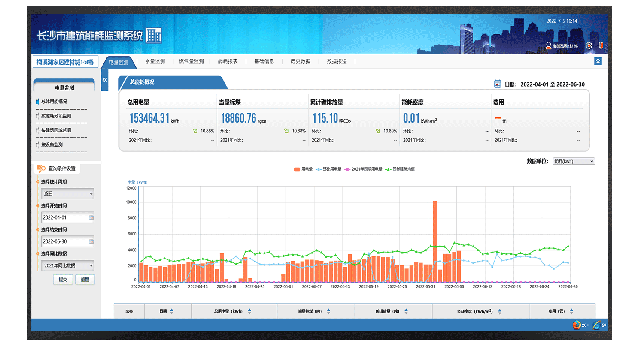The image size is (644, 343).
Task: Click the 提交 button
Action: point(63,280)
